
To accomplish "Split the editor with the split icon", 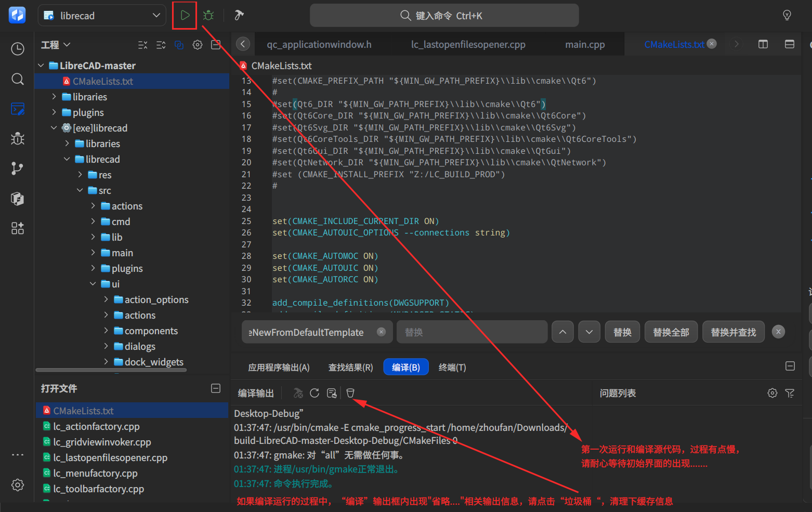I will [x=763, y=44].
